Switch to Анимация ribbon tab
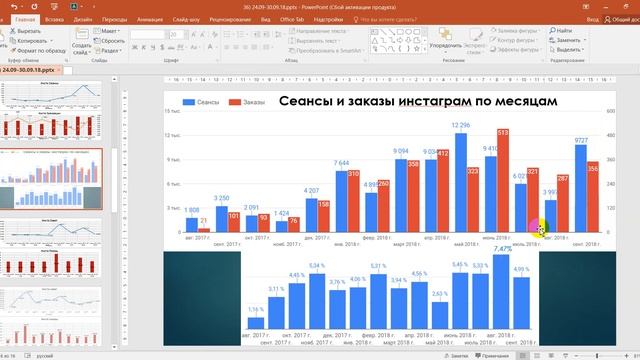Screen dimensions: 640x360 [x=150, y=19]
